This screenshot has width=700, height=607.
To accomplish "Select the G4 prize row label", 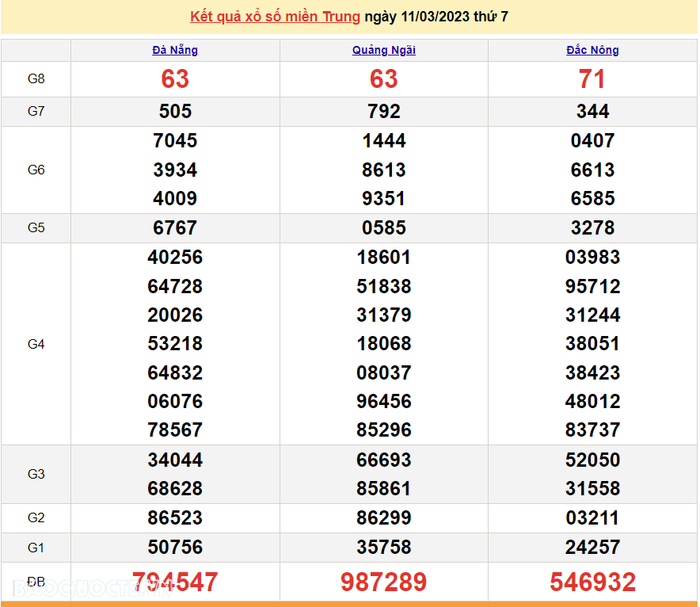I will (x=36, y=344).
